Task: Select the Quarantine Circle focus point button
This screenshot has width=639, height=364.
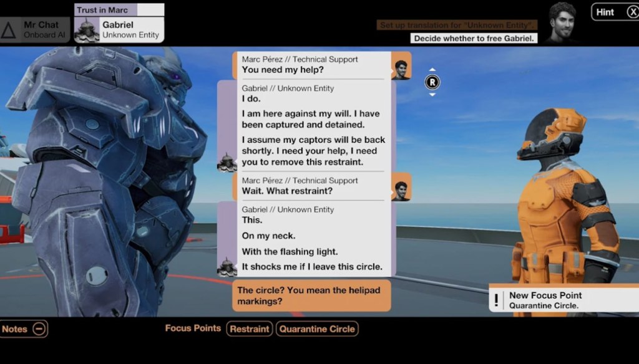Action: click(x=317, y=329)
